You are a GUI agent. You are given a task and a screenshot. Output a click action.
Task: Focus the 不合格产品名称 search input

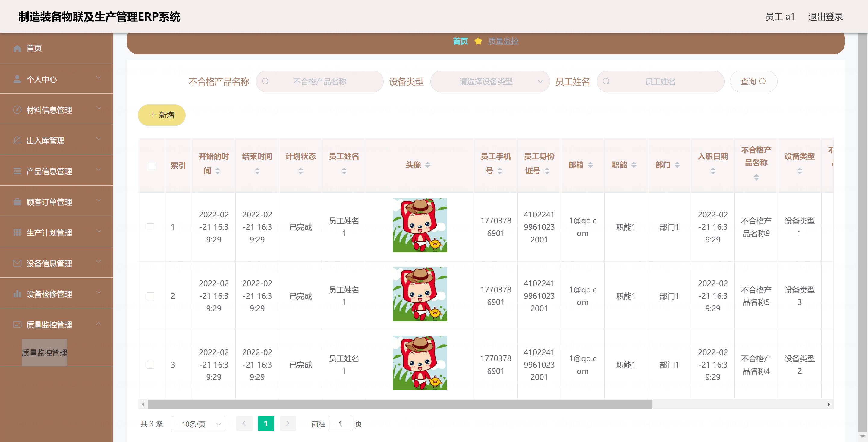(319, 81)
